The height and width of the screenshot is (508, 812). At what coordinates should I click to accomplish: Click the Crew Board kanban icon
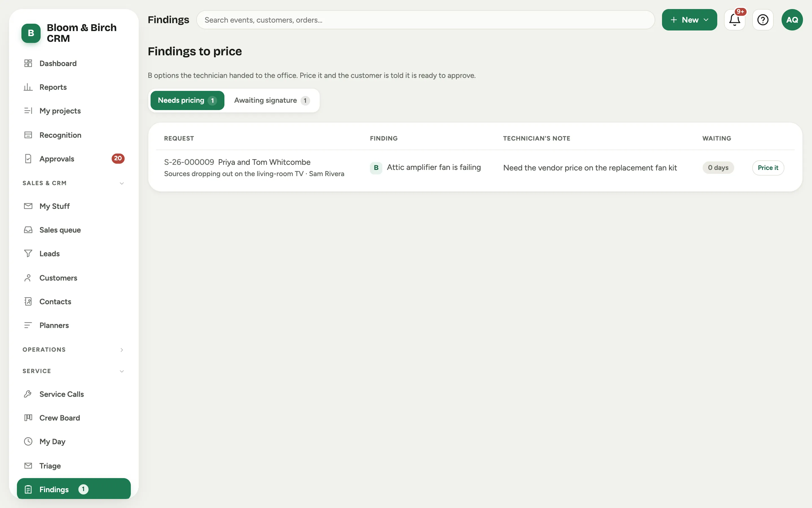28,418
